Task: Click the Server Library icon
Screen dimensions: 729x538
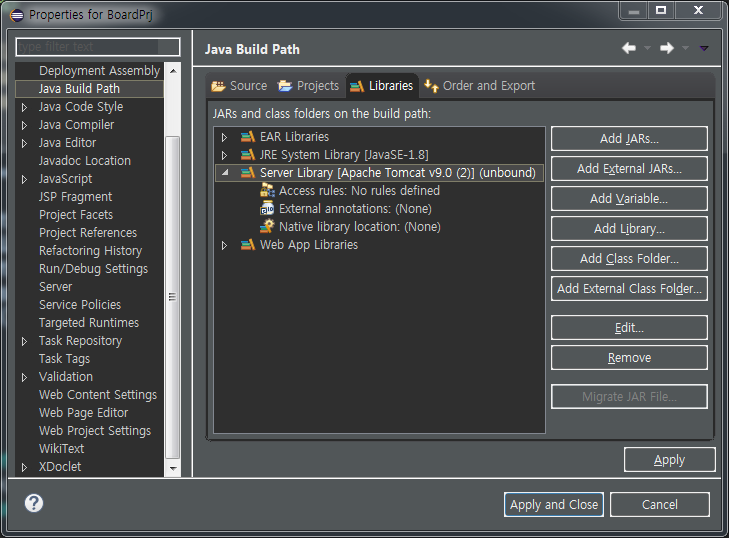Action: pos(248,173)
